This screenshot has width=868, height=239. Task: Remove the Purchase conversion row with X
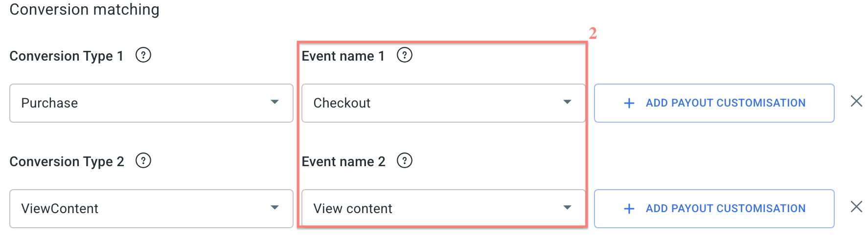(x=856, y=102)
